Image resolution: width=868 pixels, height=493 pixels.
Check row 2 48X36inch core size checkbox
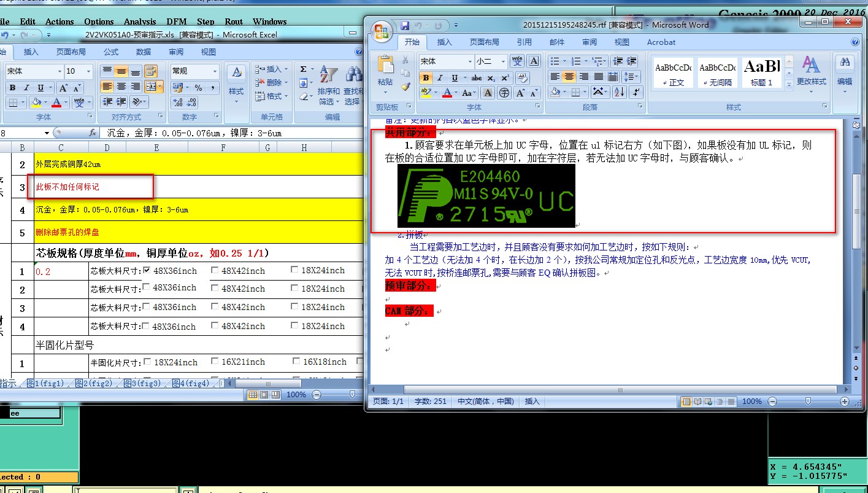[x=146, y=287]
